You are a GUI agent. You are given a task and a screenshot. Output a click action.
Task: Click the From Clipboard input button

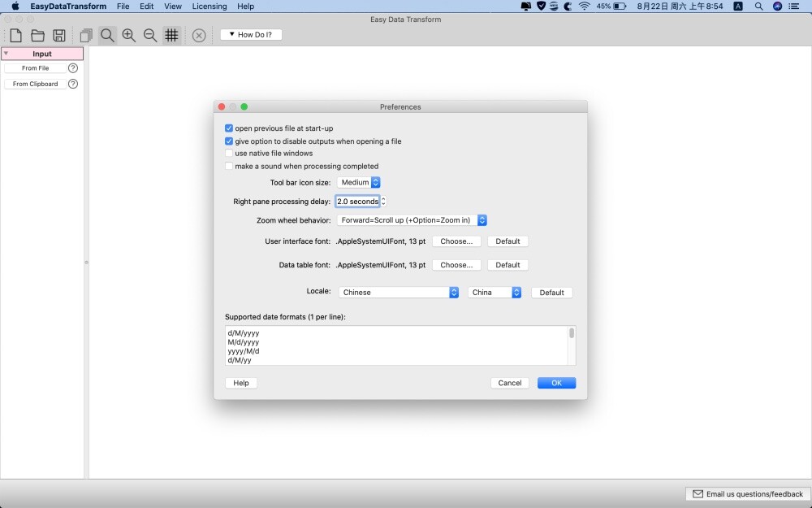(x=35, y=84)
